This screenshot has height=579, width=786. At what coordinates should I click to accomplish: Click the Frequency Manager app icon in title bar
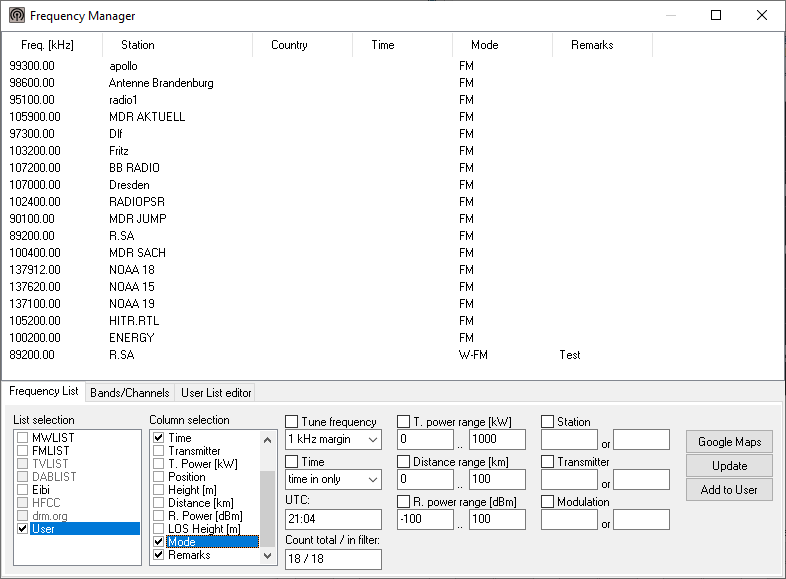tap(17, 16)
